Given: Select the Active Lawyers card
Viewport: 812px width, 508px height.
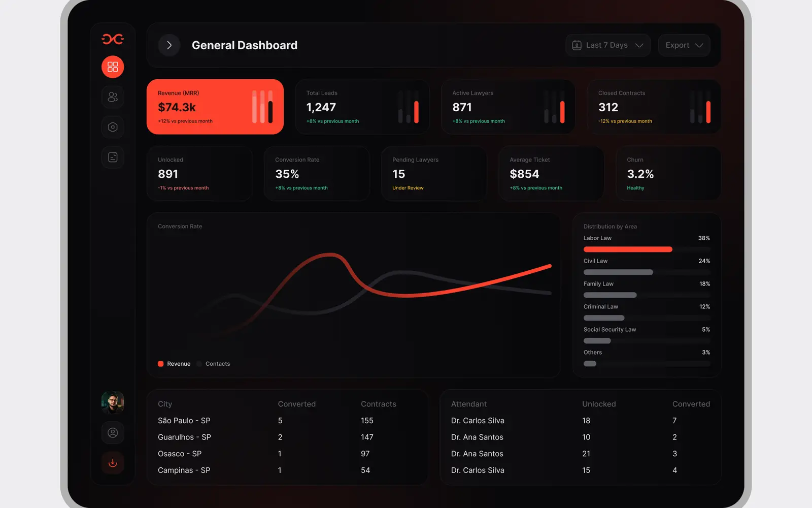Looking at the screenshot, I should [x=508, y=107].
